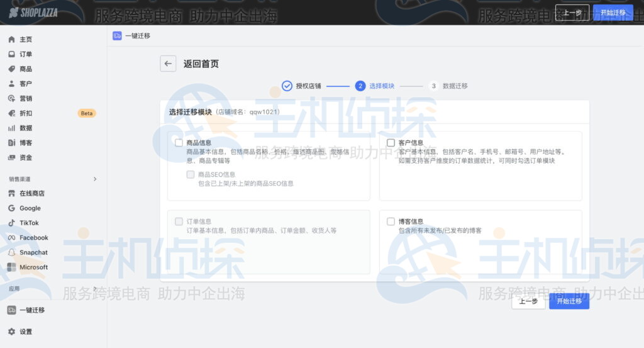
Task: Click the 选择迁移模块 card title
Action: click(x=190, y=112)
